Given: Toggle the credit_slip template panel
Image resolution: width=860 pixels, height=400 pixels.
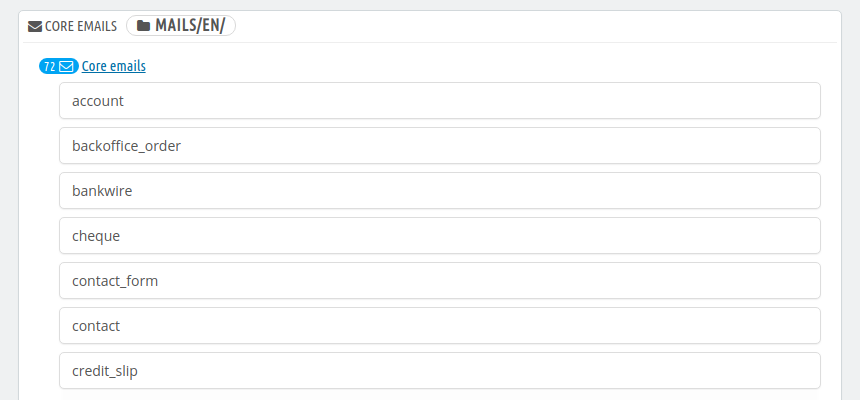Looking at the screenshot, I should pyautogui.click(x=440, y=370).
